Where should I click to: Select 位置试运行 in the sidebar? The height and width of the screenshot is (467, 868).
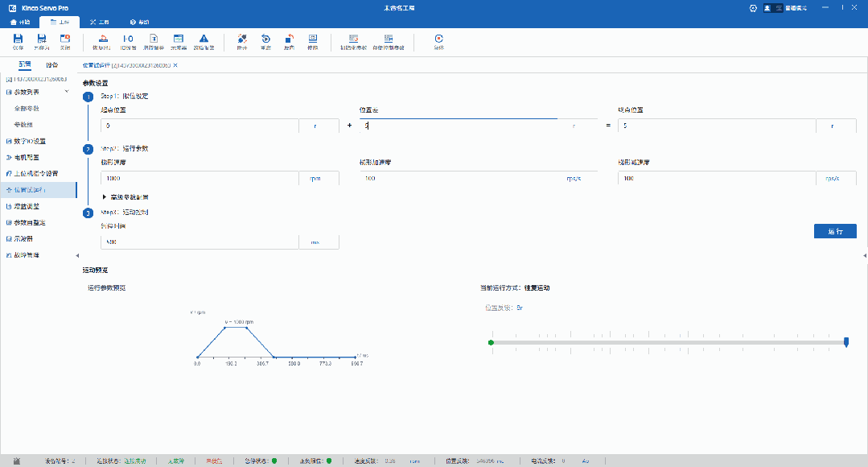38,190
